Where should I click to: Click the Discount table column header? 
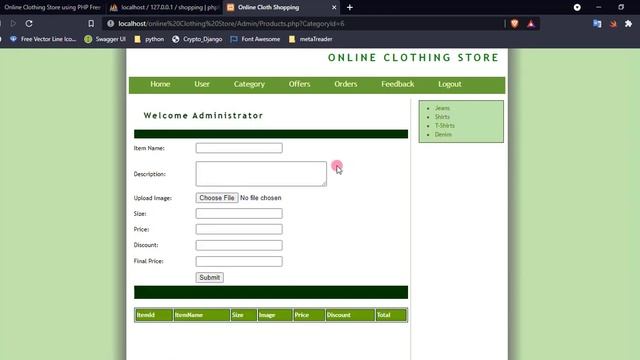350,315
